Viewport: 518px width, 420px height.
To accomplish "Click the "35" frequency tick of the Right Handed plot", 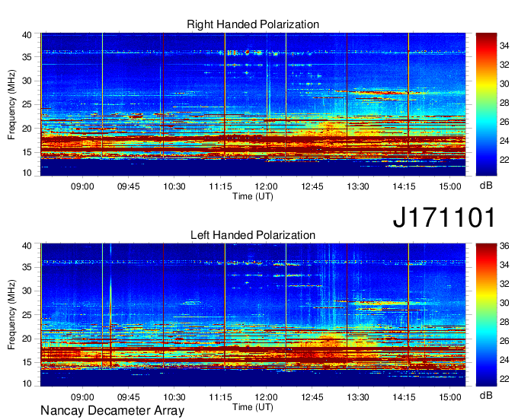I will [27, 57].
